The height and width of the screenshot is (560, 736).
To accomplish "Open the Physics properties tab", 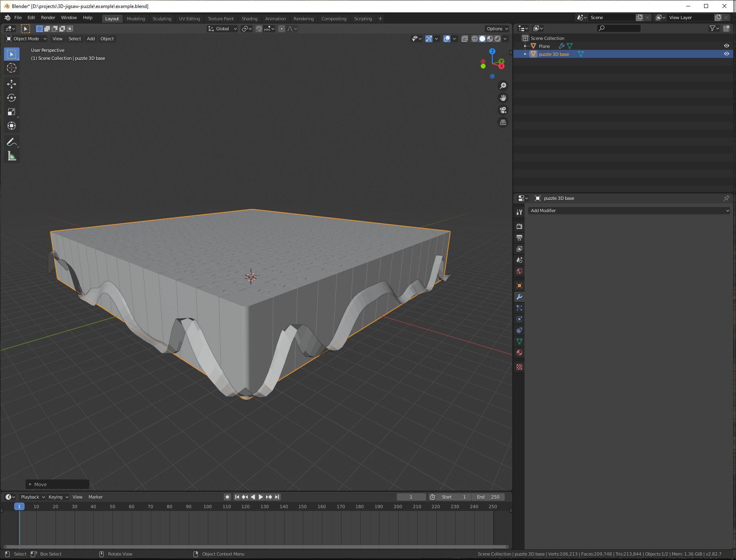I will pyautogui.click(x=519, y=319).
